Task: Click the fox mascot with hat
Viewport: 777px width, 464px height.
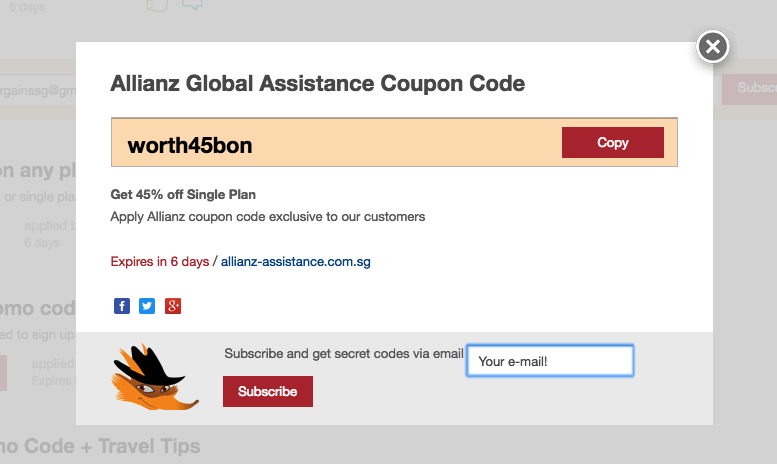Action: (156, 377)
